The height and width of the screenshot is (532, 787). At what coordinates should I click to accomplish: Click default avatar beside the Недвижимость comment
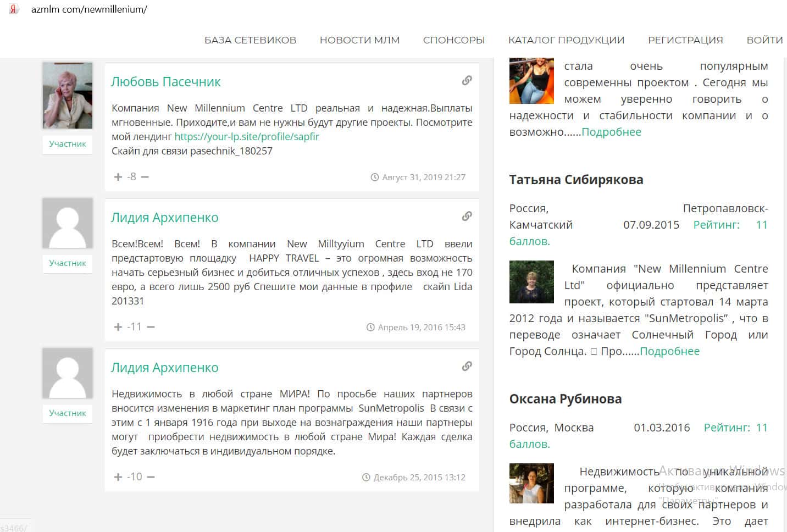tap(68, 373)
